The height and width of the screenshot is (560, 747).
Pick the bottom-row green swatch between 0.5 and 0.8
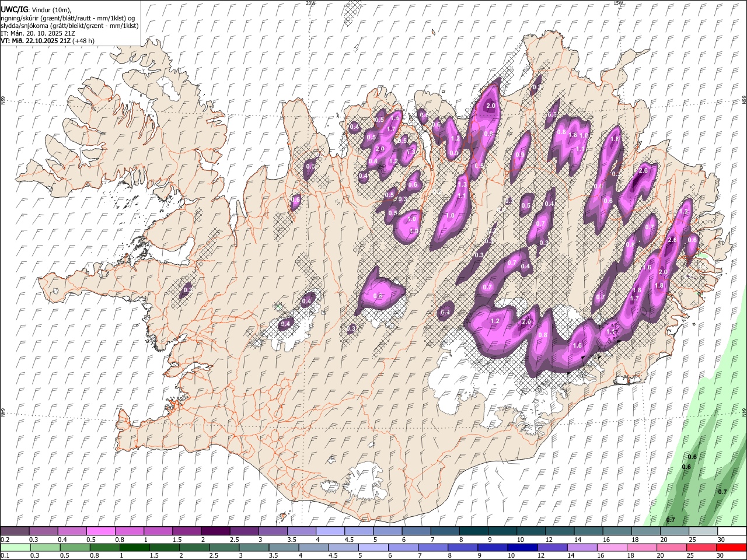75,548
